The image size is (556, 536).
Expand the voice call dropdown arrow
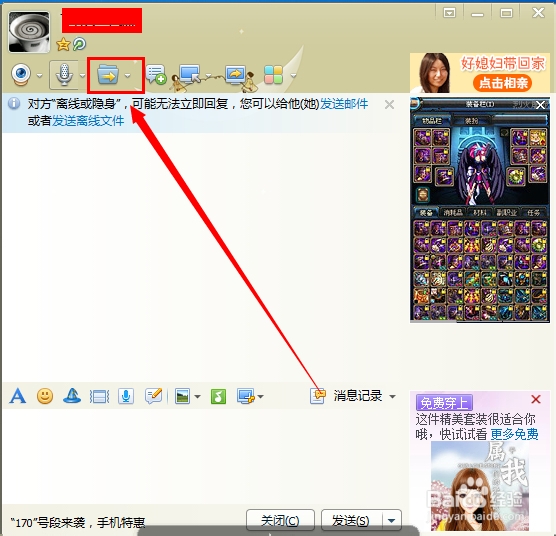pyautogui.click(x=82, y=75)
